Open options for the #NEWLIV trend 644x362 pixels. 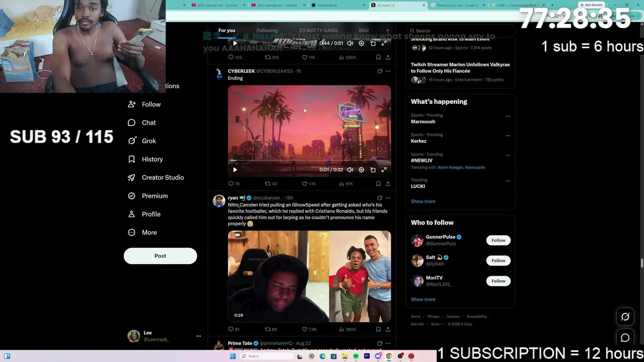(508, 155)
